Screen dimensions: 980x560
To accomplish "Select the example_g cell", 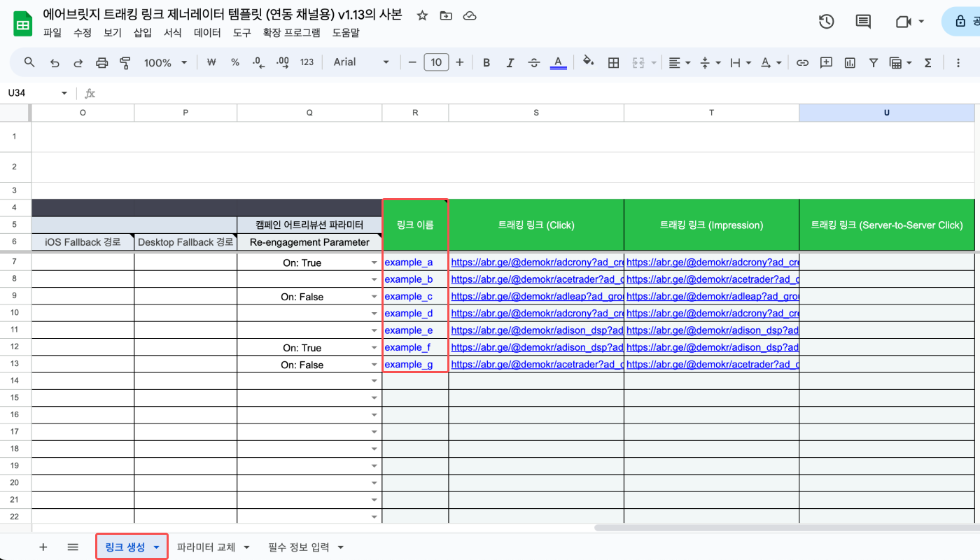I will click(x=415, y=365).
